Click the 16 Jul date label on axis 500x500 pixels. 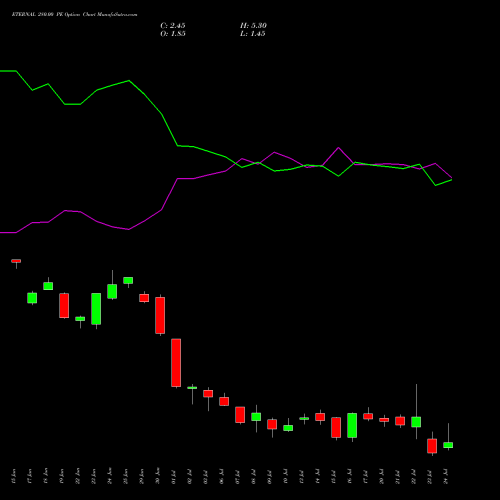(x=349, y=477)
